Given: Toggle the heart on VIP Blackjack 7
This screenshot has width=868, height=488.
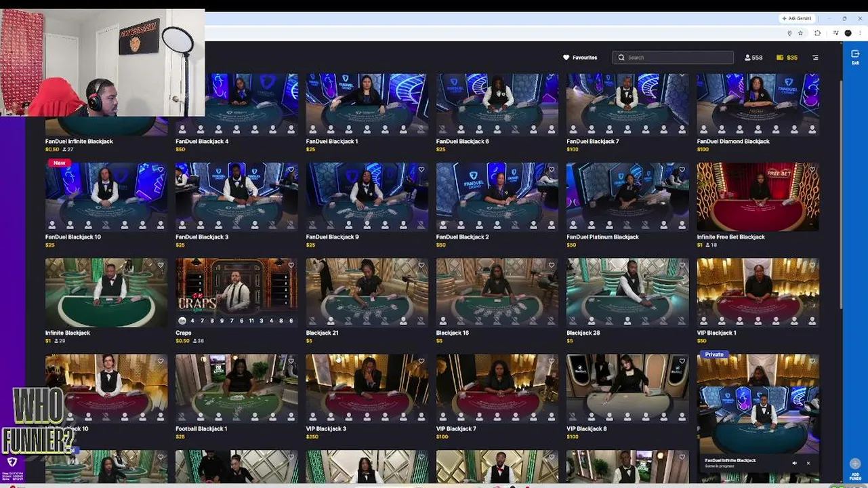Looking at the screenshot, I should pos(552,362).
